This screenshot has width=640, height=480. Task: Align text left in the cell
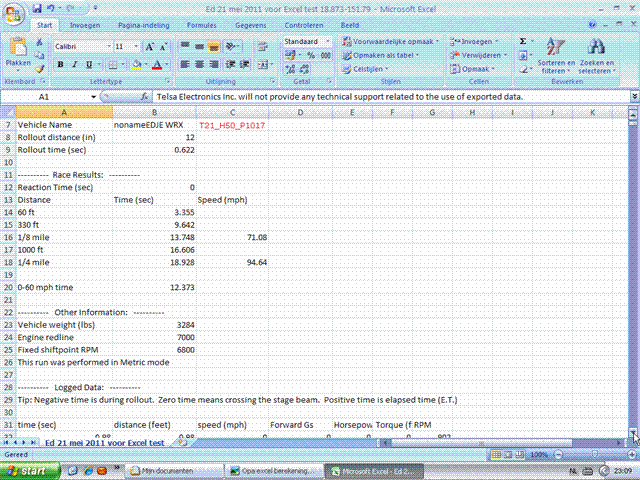click(x=185, y=64)
